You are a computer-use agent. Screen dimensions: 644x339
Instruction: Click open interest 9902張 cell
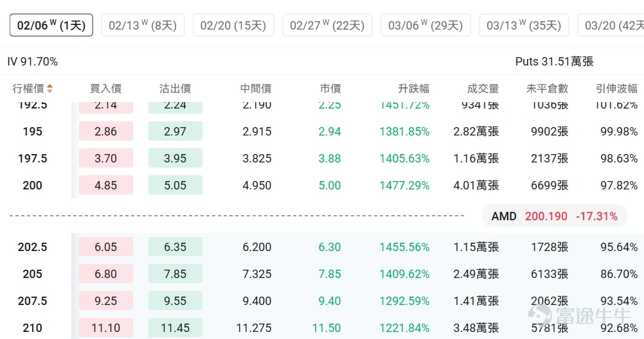pyautogui.click(x=550, y=132)
